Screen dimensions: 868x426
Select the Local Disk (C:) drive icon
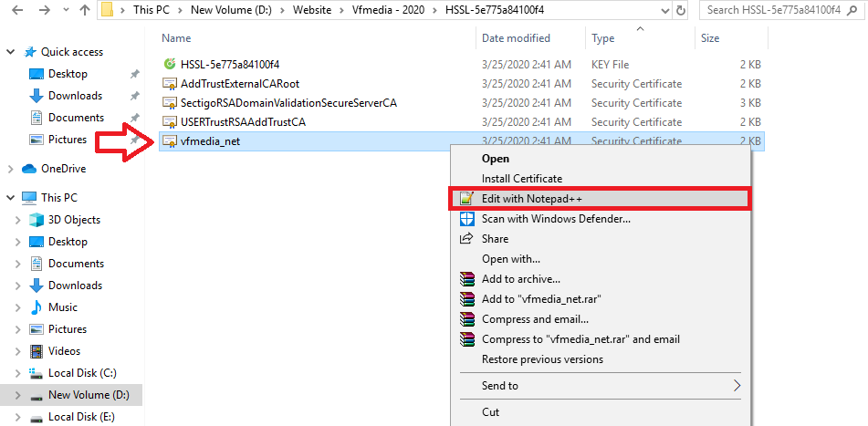click(x=36, y=373)
